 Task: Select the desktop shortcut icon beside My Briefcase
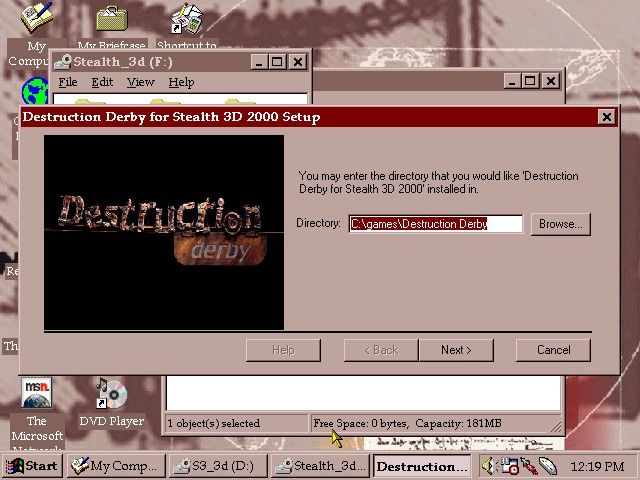186,20
